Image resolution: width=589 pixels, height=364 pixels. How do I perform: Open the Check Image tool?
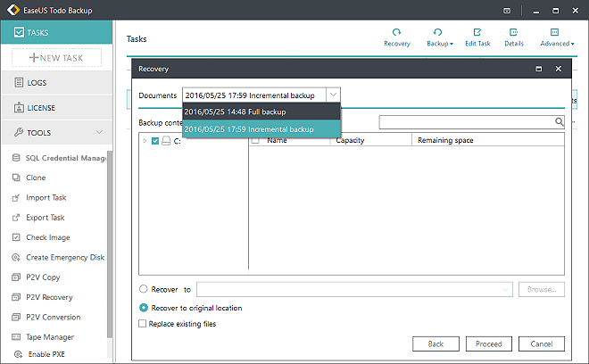[47, 237]
